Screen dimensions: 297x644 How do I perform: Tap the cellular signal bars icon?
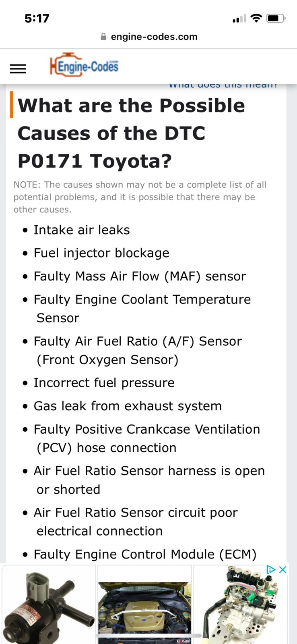(239, 19)
